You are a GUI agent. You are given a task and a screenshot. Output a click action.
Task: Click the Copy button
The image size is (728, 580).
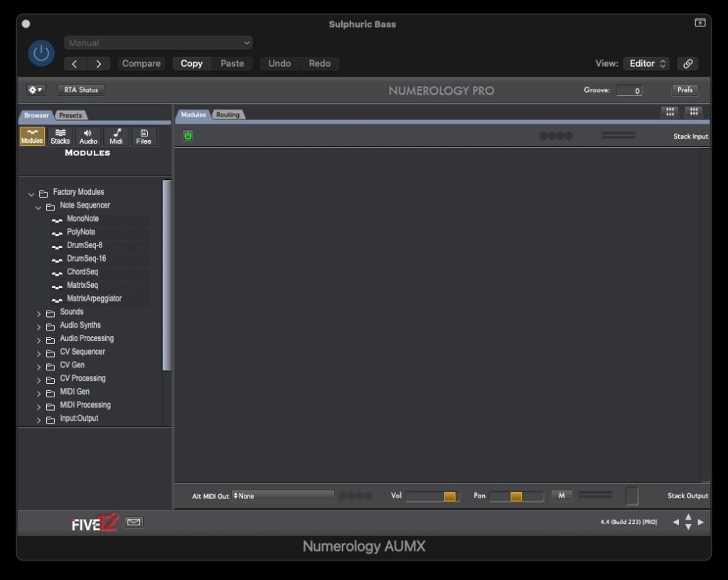192,63
